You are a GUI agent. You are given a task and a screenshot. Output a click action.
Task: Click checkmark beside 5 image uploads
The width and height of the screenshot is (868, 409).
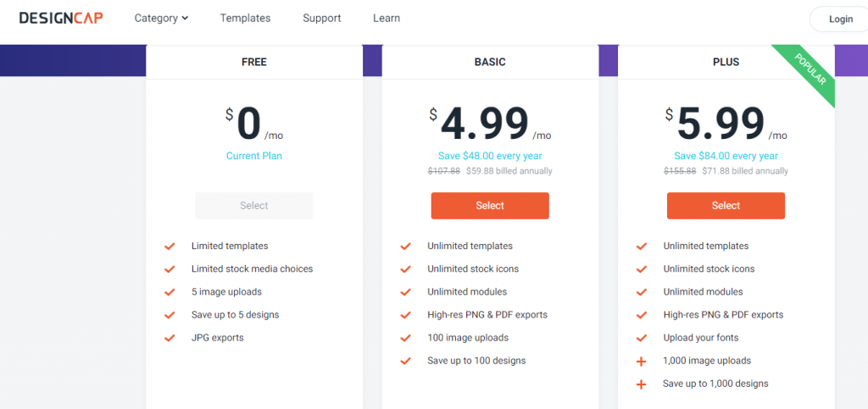pyautogui.click(x=170, y=292)
